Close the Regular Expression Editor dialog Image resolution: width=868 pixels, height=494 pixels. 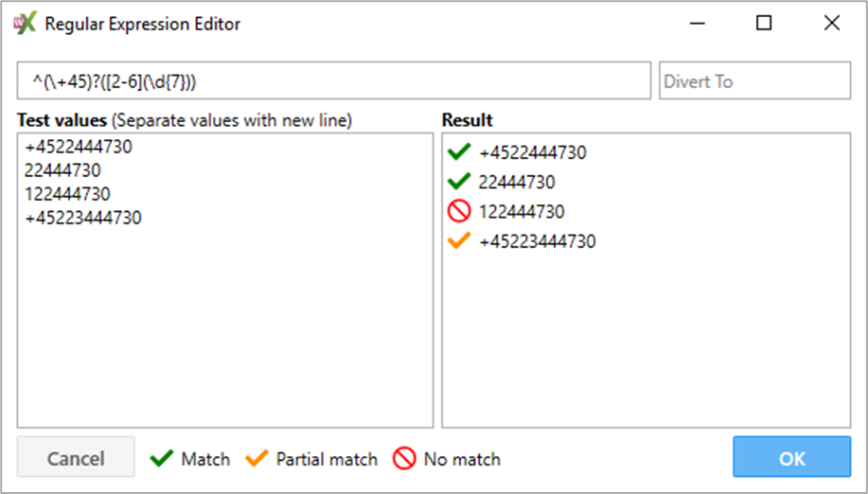click(x=832, y=24)
